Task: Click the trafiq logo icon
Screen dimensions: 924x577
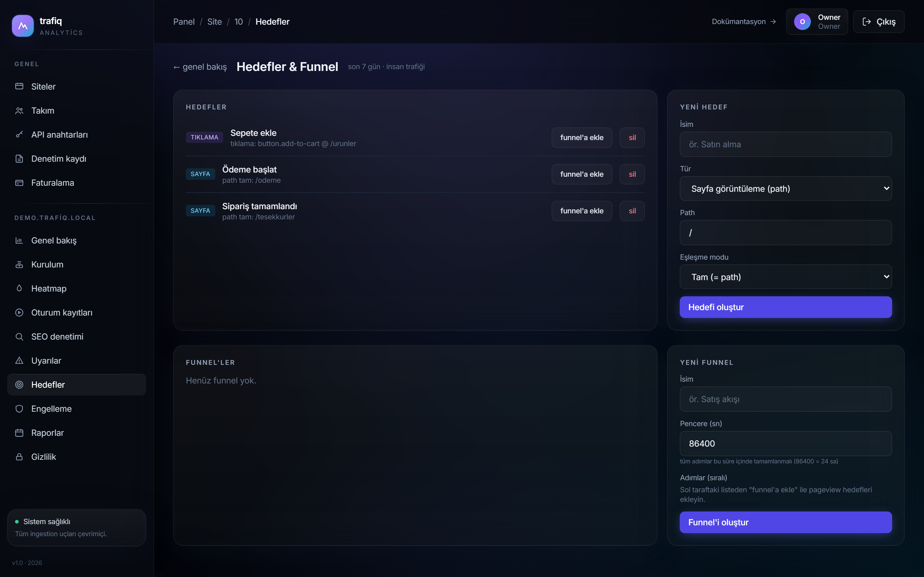Action: click(x=23, y=26)
